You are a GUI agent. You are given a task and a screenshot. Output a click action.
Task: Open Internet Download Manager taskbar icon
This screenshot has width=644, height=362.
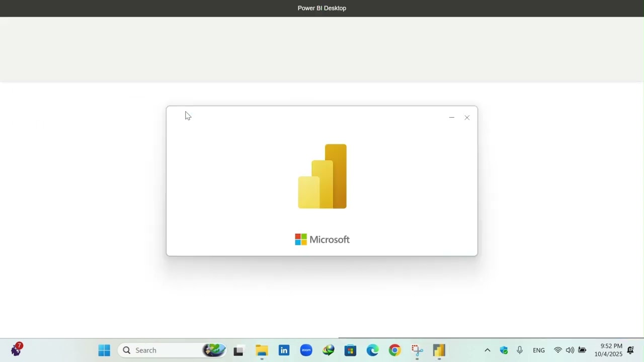coord(328,350)
